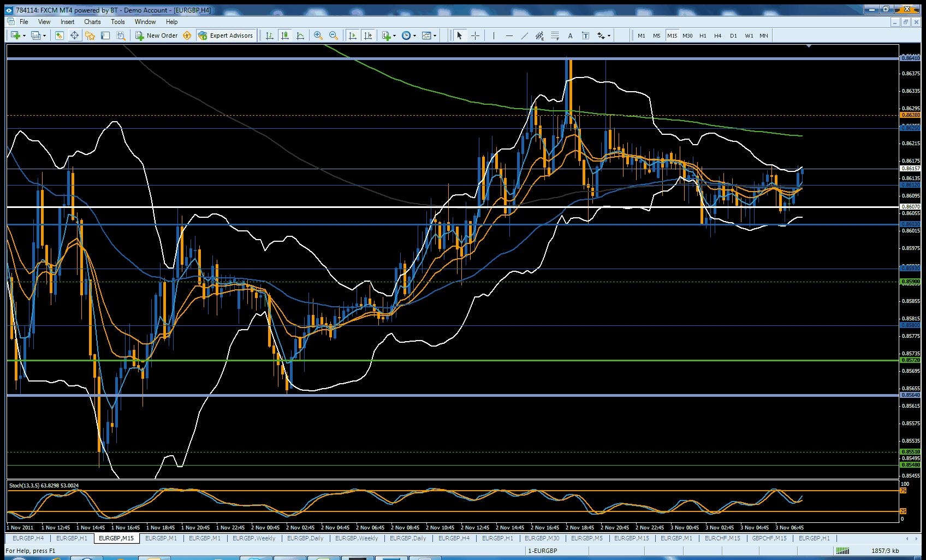Toggle the Expert Advisors button
This screenshot has height=560, width=926.
coord(226,35)
